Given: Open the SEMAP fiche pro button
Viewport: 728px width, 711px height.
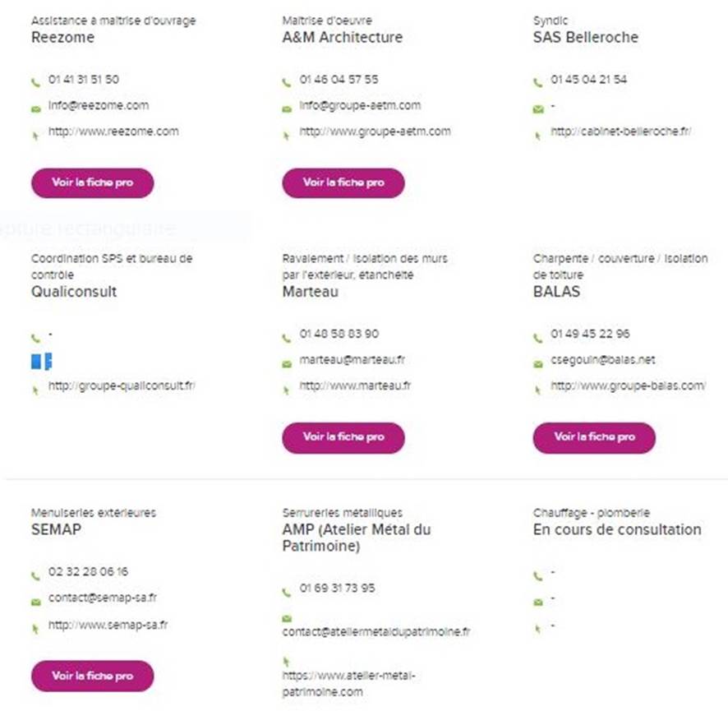Looking at the screenshot, I should (92, 676).
